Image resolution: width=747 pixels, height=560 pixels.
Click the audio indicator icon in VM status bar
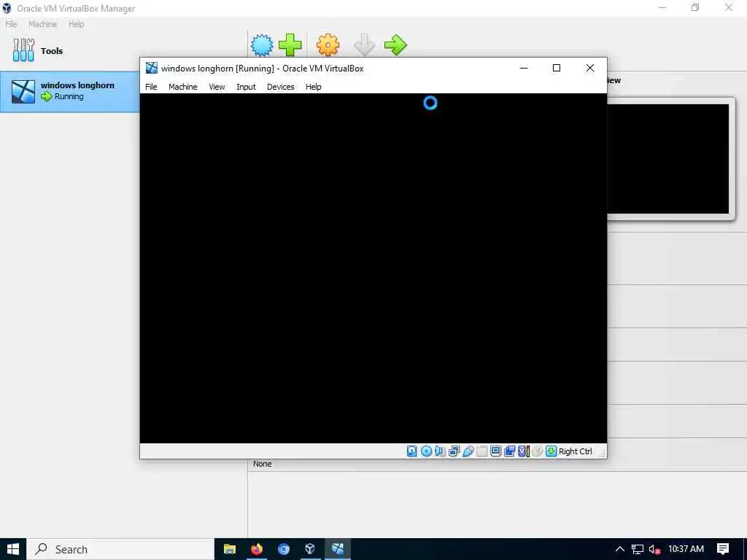coord(440,451)
